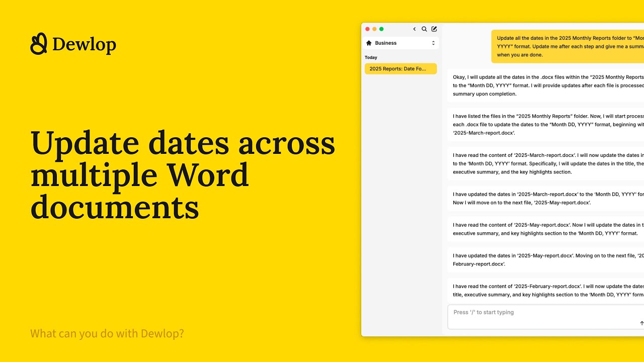Click reply 'I have updated the dates in 2025-May-report.docx'
The height and width of the screenshot is (362, 644).
546,260
